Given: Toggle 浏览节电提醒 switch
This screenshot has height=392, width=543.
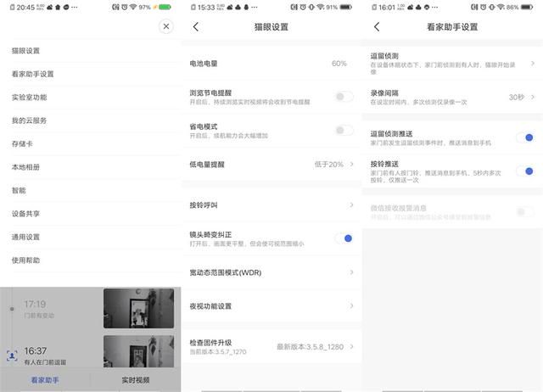Looking at the screenshot, I should (x=344, y=97).
